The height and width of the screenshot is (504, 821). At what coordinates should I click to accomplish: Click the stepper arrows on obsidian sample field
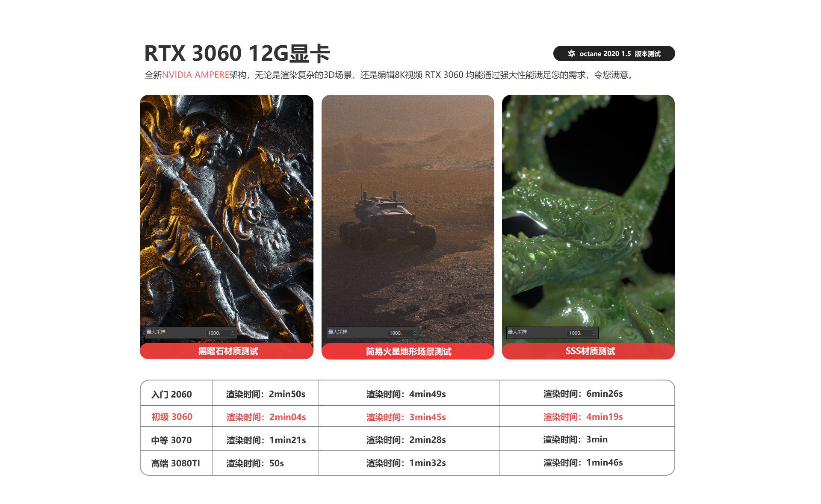pos(233,333)
